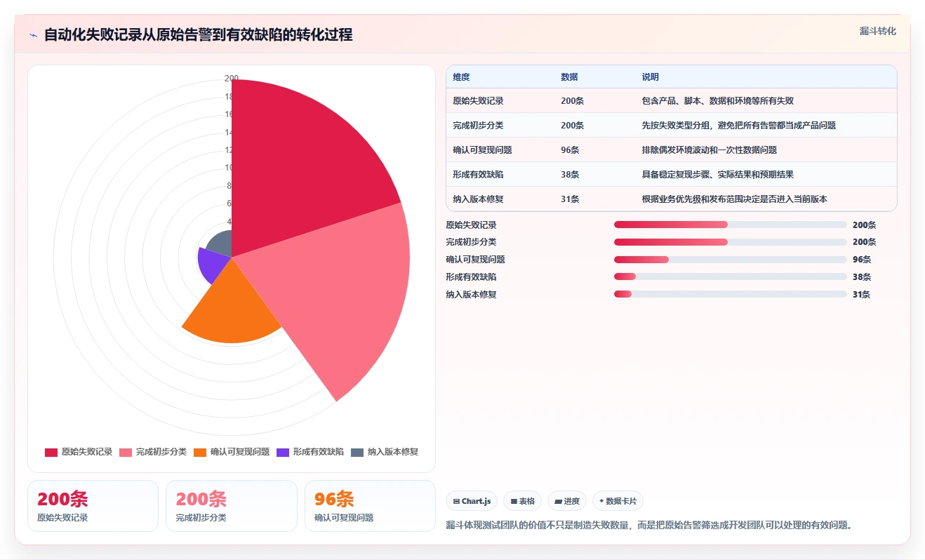
Task: Click the 原始失败记录 progress bar
Action: point(731,225)
